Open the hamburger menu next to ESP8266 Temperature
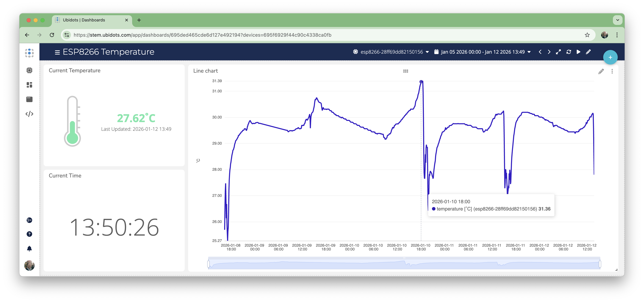The width and height of the screenshot is (644, 302). (57, 52)
